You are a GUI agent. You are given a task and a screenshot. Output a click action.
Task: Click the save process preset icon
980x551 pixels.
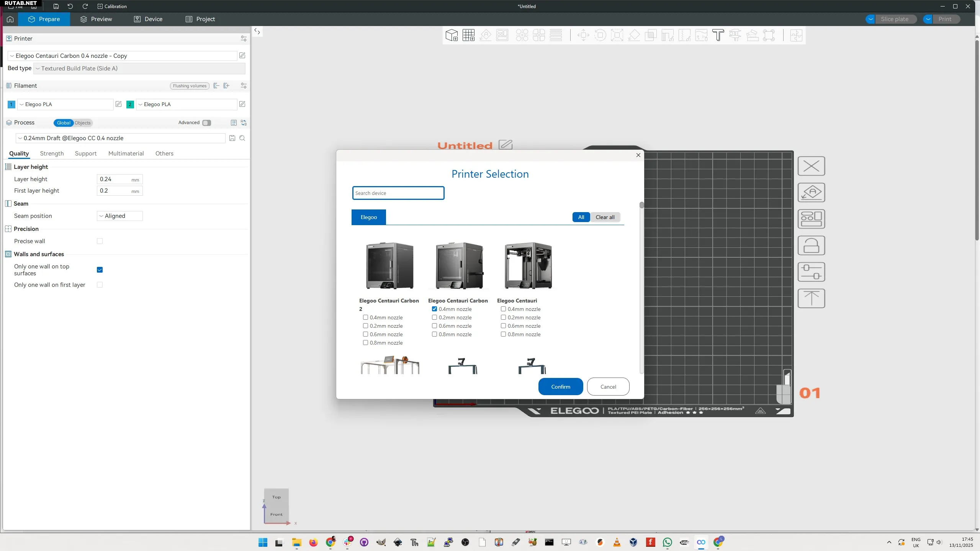(x=232, y=138)
